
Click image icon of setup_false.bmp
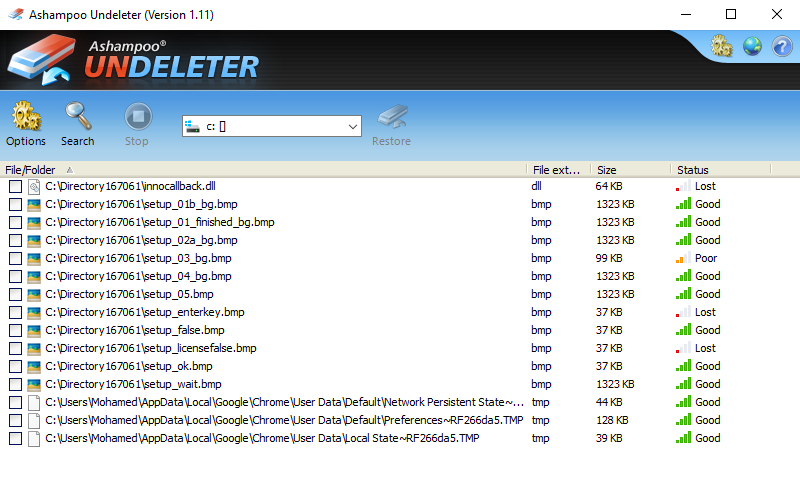tap(34, 331)
